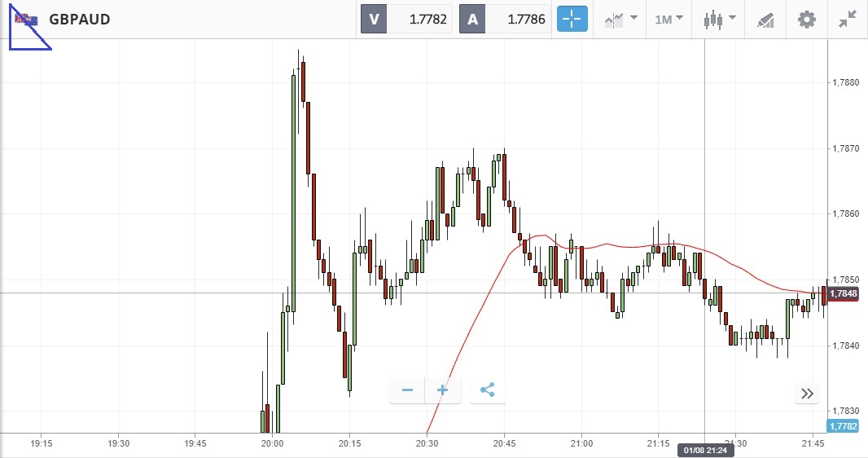
Task: Select the red moving average line
Action: click(472, 326)
